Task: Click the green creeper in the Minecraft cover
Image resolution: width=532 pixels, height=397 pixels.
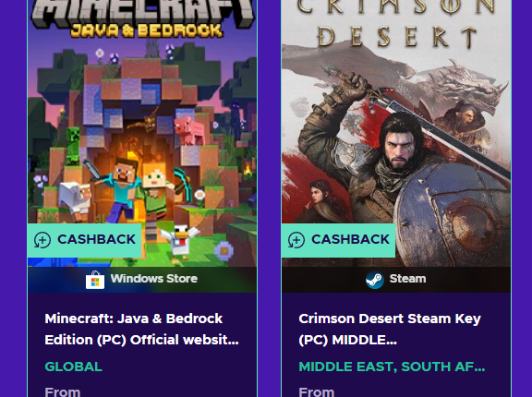Action: [73, 146]
